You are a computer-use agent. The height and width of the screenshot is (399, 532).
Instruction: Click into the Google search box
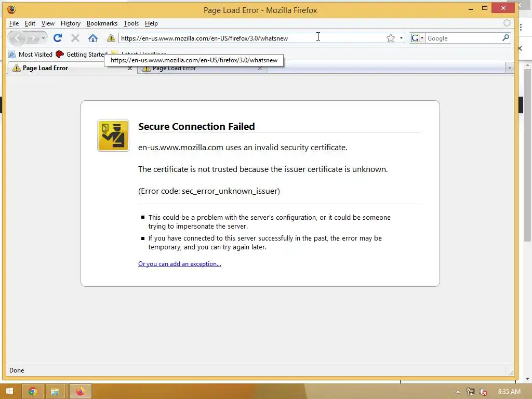(x=463, y=38)
